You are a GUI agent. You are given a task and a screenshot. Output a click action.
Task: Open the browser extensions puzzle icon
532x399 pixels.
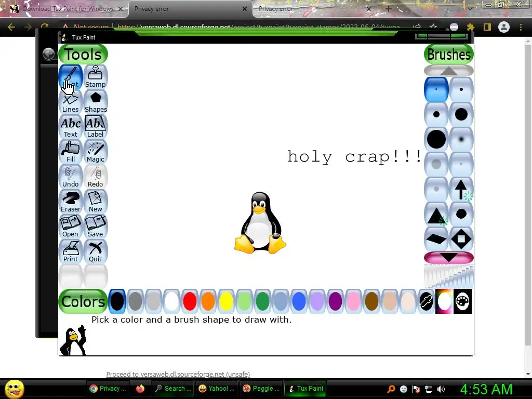[x=471, y=27]
